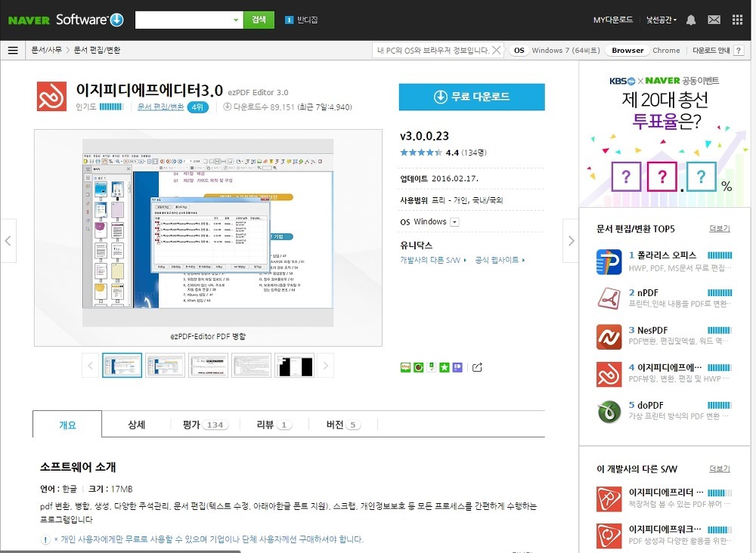Open doPDF title in TOP5 list
Image resolution: width=756 pixels, height=553 pixels.
point(650,406)
